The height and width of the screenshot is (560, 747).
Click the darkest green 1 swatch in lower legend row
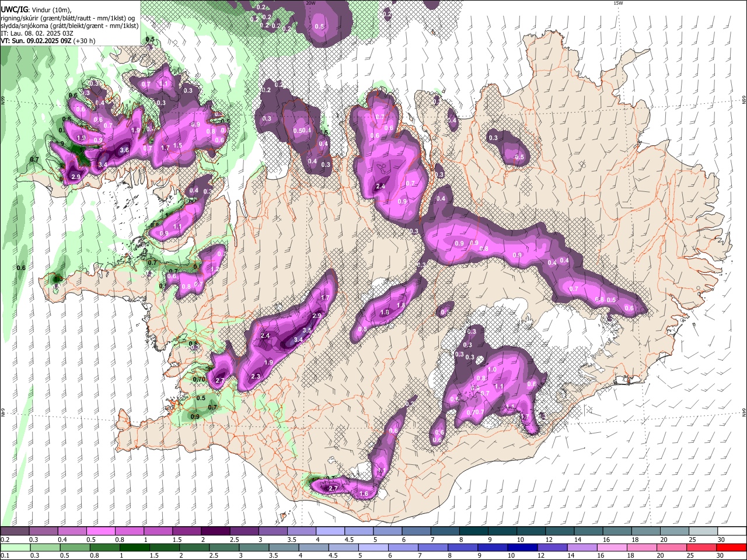pos(134,547)
